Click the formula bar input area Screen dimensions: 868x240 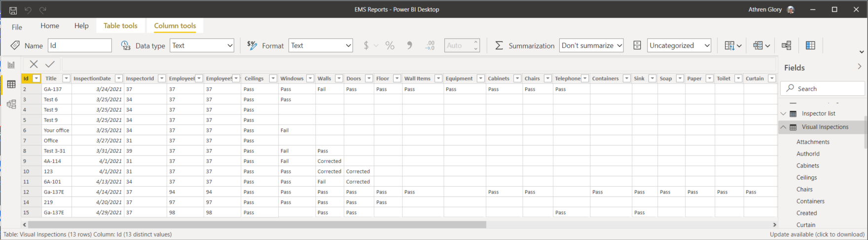pos(418,64)
